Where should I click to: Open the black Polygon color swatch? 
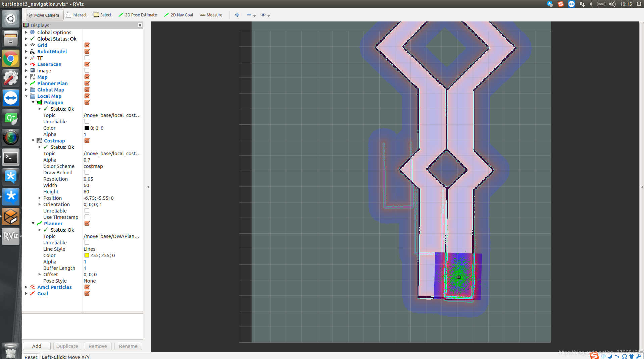87,128
